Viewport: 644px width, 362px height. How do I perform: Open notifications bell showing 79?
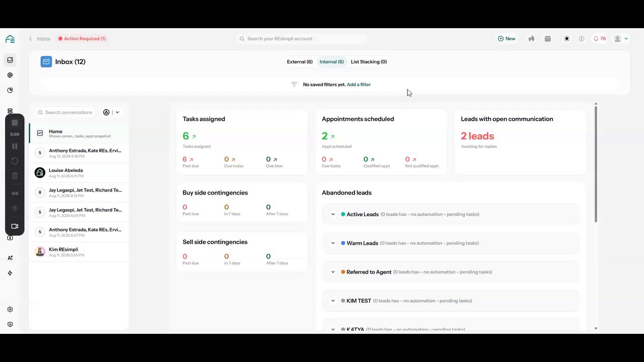(599, 39)
